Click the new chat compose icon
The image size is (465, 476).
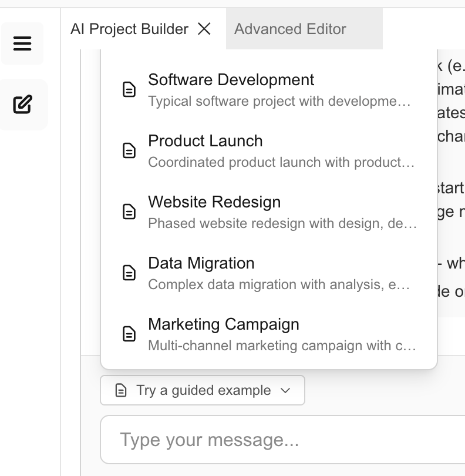(22, 103)
